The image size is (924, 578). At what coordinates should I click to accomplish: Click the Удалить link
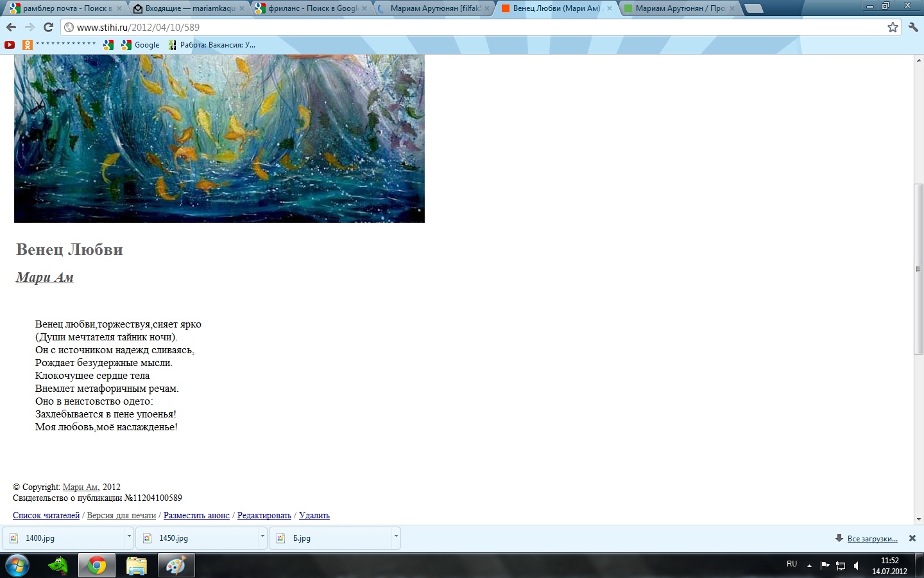point(314,515)
